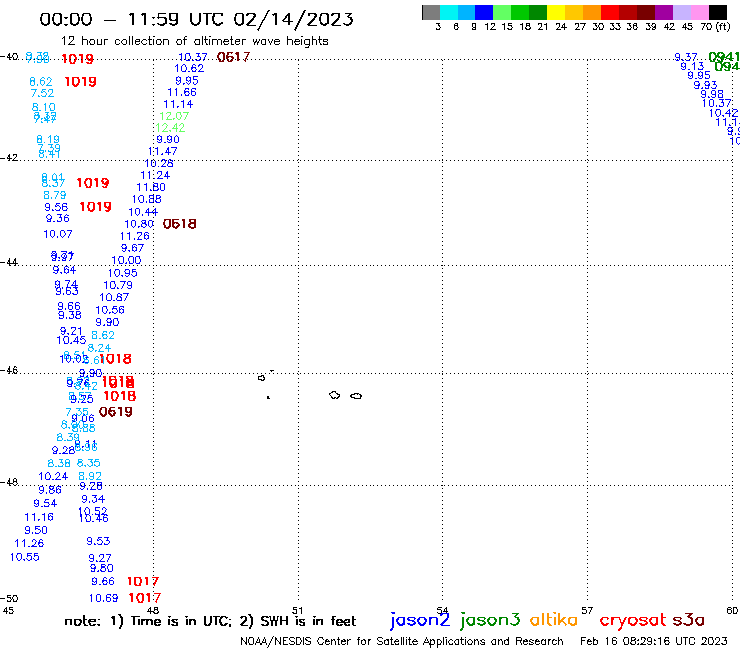
Task: Select the 51 longitude axis label
Action: pos(297,611)
